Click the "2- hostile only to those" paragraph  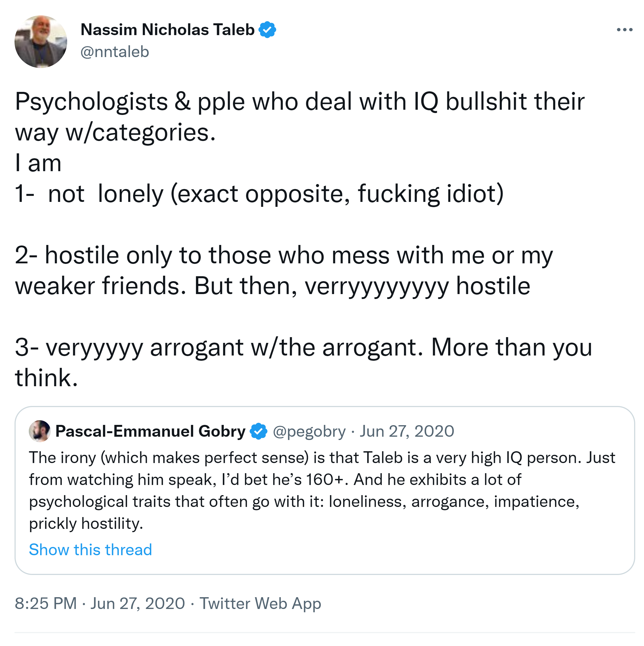coord(283,270)
